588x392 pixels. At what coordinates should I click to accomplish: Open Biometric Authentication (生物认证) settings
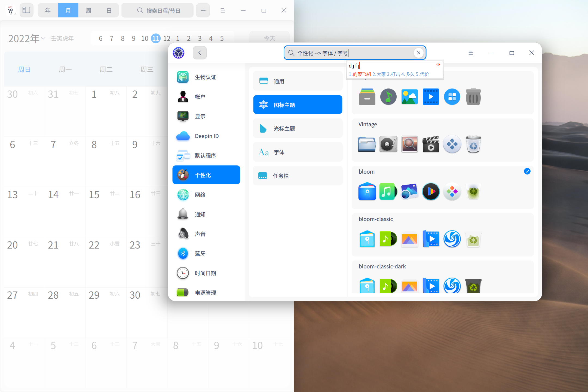206,77
